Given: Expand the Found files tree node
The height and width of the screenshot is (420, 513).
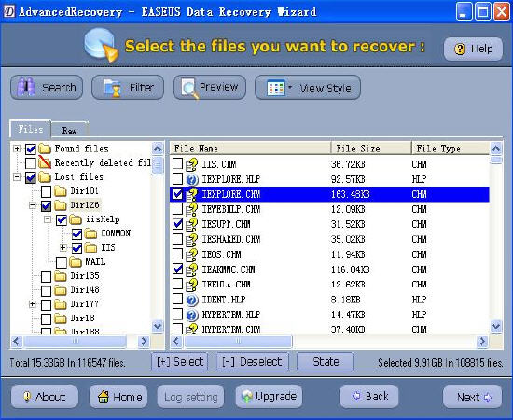Looking at the screenshot, I should pos(17,149).
